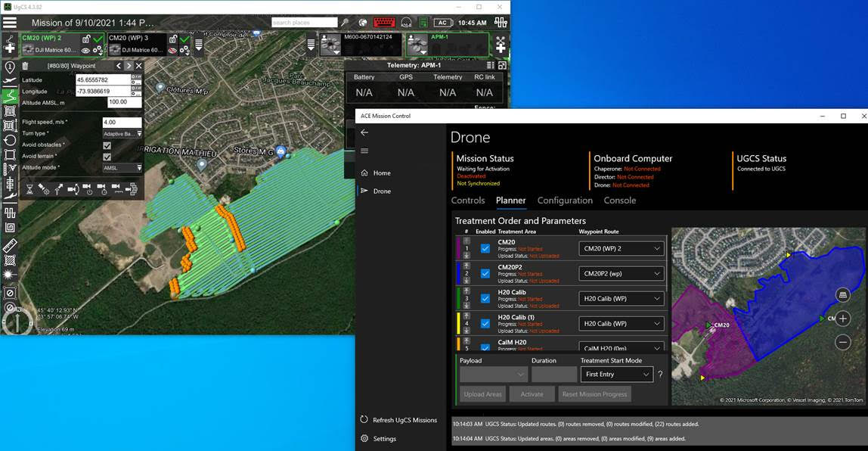Switch to the Console tab
Image resolution: width=868 pixels, height=451 pixels.
coord(619,201)
